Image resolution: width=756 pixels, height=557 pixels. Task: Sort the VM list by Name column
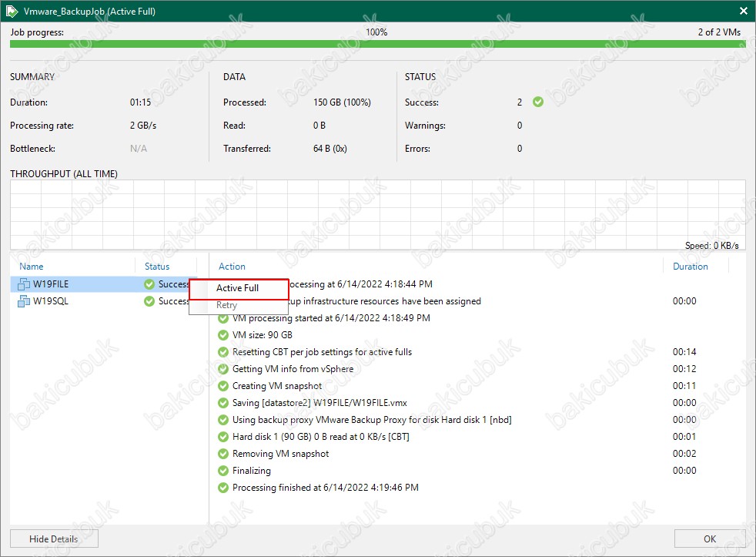point(32,267)
